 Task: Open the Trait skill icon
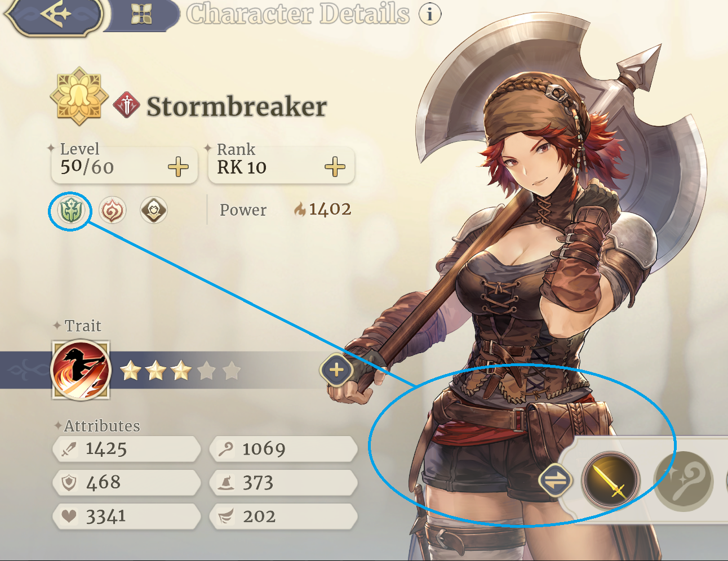81,370
